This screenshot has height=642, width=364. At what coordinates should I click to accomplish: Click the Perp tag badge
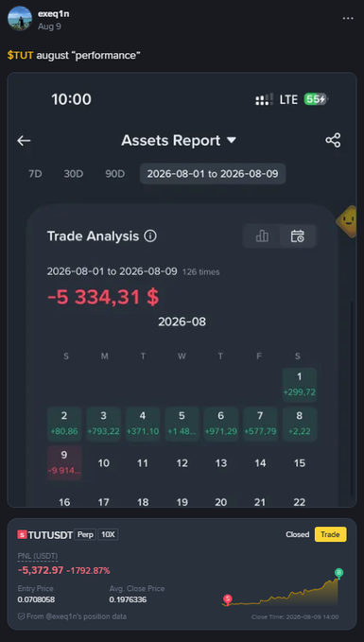pos(85,534)
